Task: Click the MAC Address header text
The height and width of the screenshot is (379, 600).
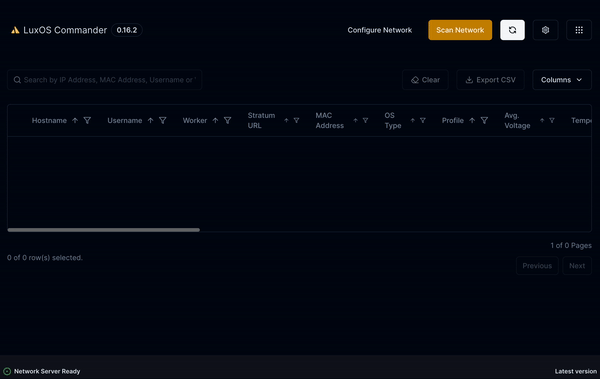Action: click(330, 120)
